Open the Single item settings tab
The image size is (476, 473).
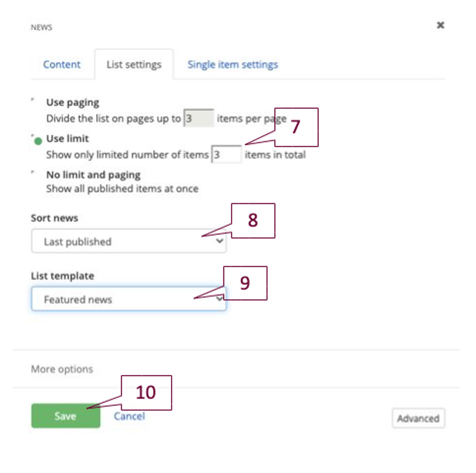(x=232, y=65)
